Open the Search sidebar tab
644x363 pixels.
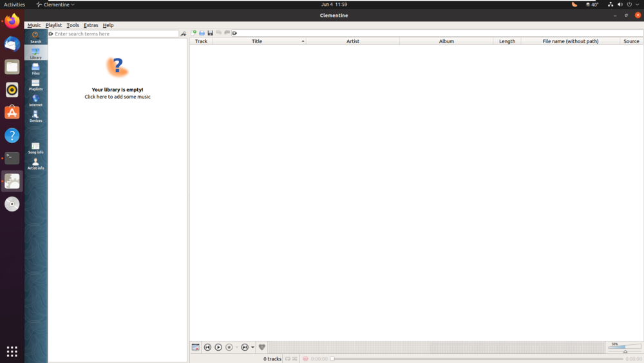tap(35, 37)
